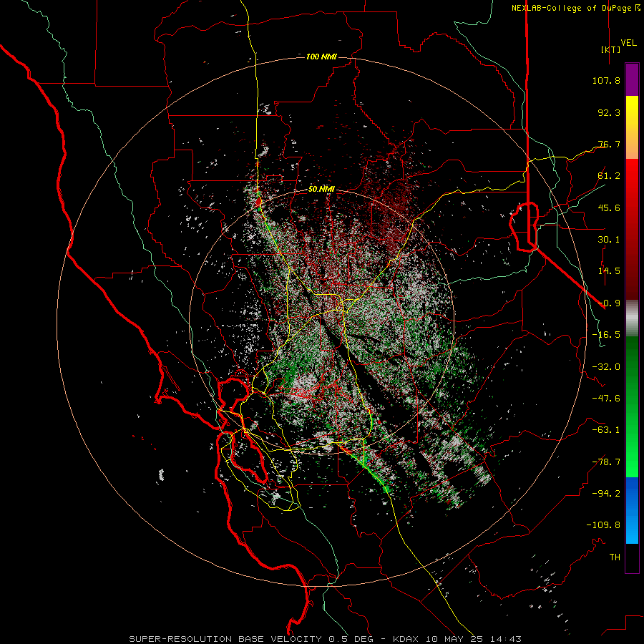
Task: Select the 76.7 legend value
Action: (609, 144)
